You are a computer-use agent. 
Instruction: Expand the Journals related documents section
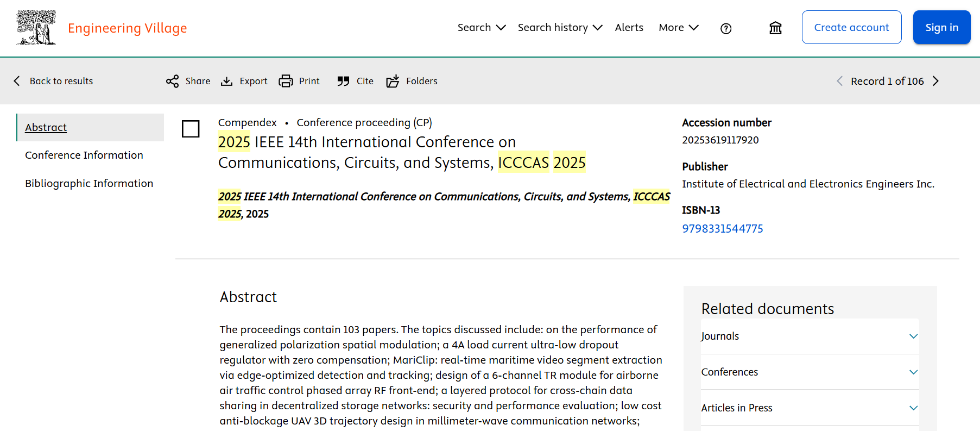[913, 336]
